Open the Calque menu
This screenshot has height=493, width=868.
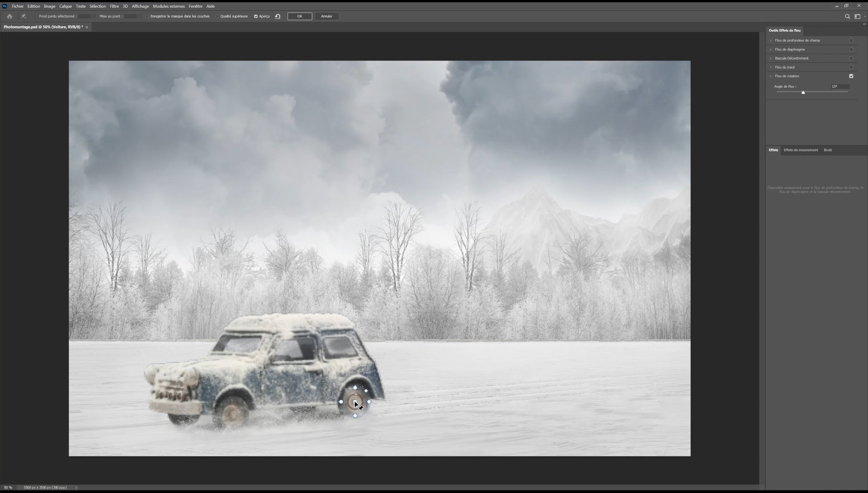66,6
